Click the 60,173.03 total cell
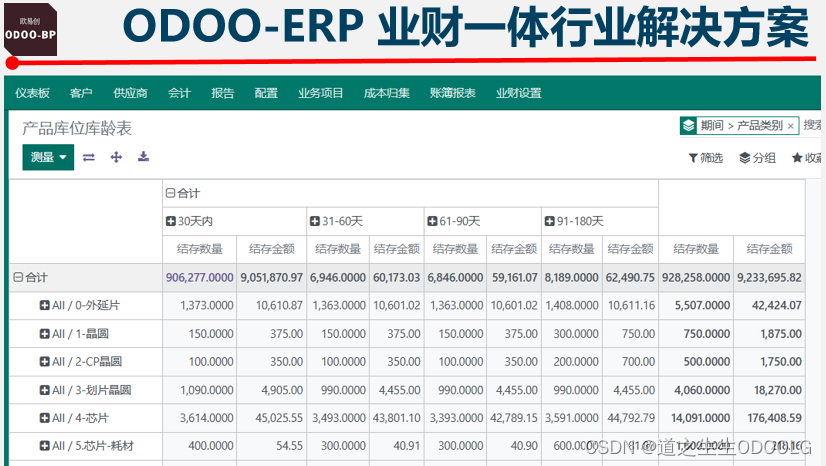This screenshot has width=826, height=466. pos(397,277)
